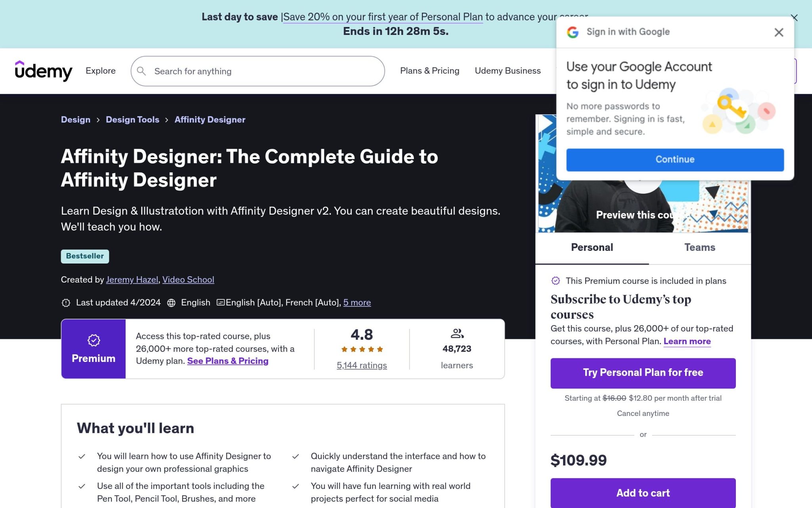Open Plans & Pricing in navigation
The image size is (812, 508).
tap(429, 71)
